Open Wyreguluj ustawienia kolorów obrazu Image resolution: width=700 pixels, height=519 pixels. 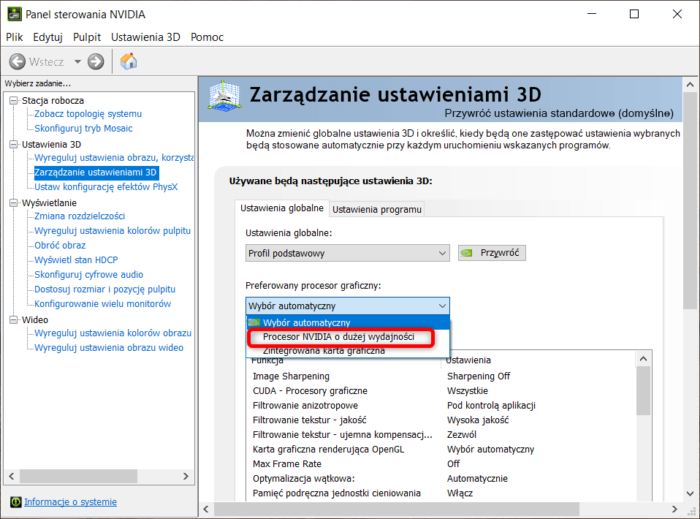coord(113,333)
